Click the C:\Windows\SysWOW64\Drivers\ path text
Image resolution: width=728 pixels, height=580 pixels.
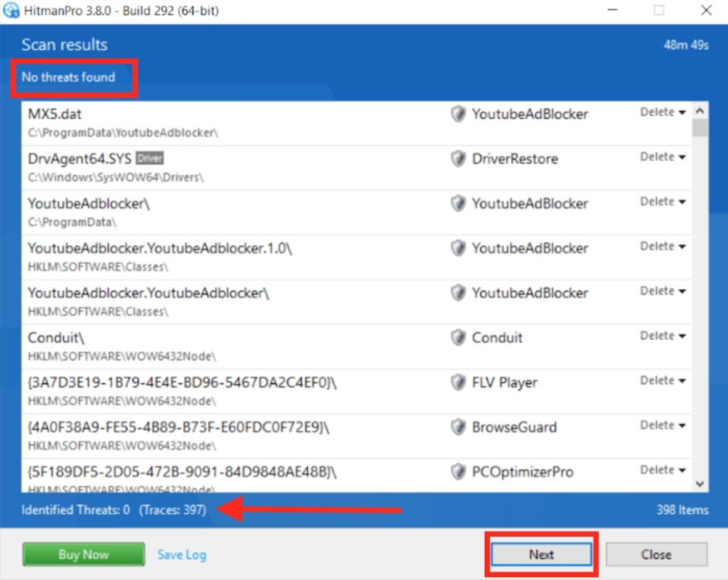(116, 177)
